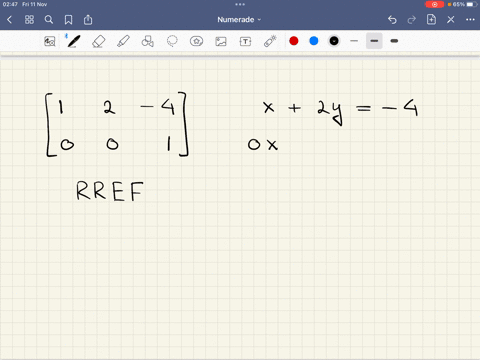
Task: Select the Image insert tool
Action: coord(221,41)
